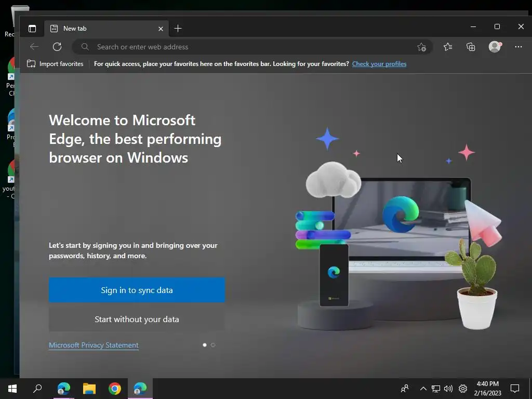Open File Explorer from taskbar
Viewport: 532px width, 399px height.
[89, 389]
